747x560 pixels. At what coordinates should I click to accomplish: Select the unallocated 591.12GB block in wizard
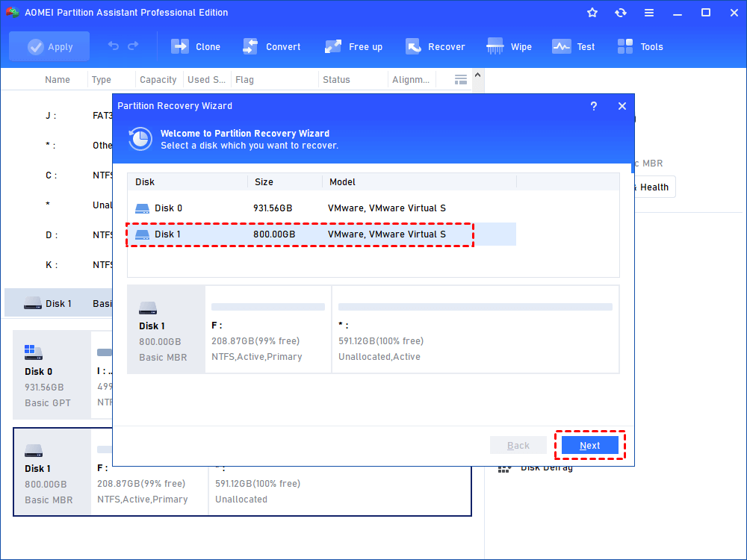pyautogui.click(x=475, y=329)
